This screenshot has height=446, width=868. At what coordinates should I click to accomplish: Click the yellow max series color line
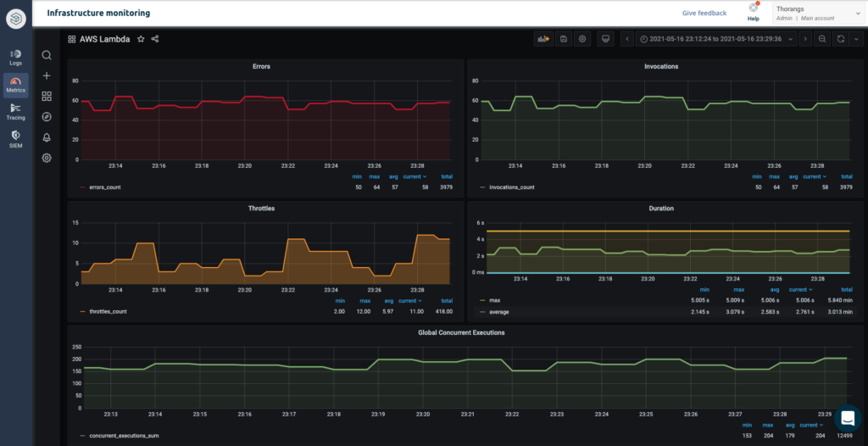coord(482,300)
